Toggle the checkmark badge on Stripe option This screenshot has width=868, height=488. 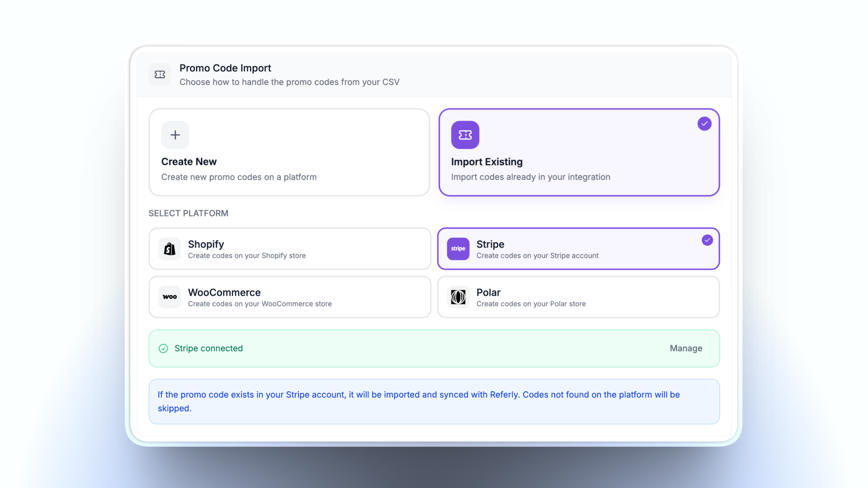click(708, 240)
